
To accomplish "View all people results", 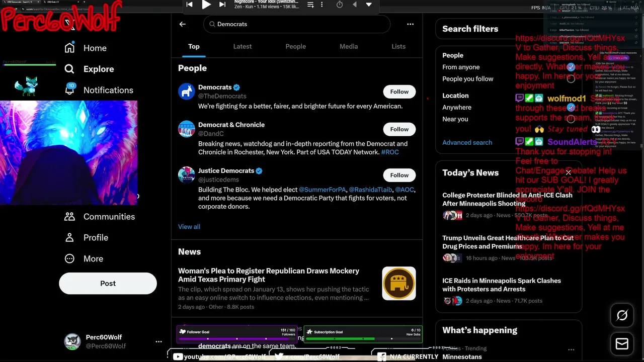I will point(189,227).
